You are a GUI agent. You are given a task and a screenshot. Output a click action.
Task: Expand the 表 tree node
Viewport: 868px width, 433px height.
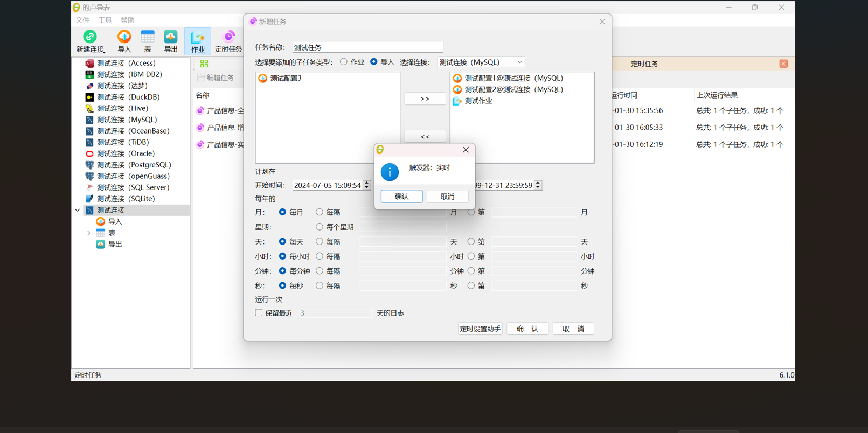(89, 233)
